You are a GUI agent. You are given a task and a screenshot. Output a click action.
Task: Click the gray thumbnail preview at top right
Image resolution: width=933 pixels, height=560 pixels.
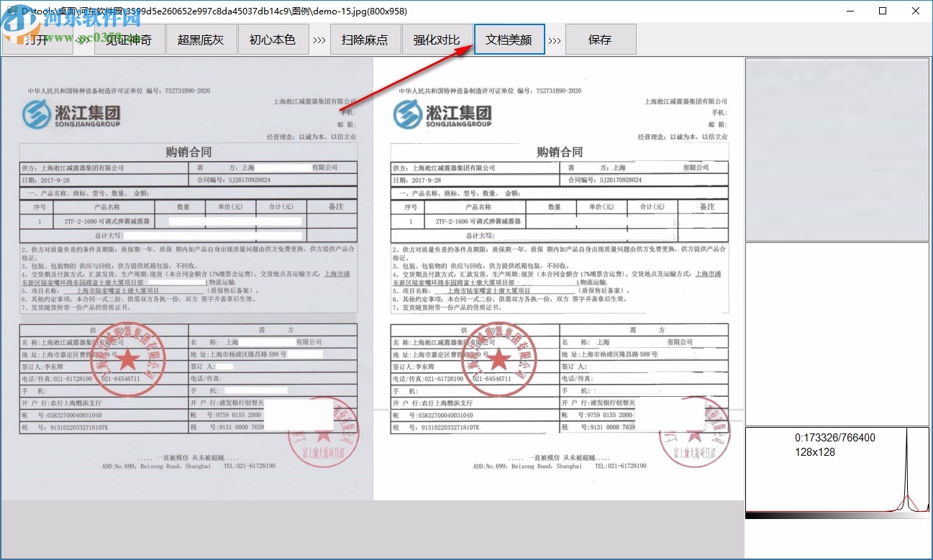tap(837, 147)
